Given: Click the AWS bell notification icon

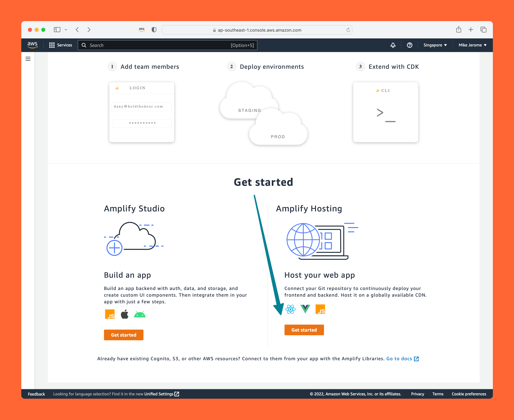Looking at the screenshot, I should click(393, 45).
